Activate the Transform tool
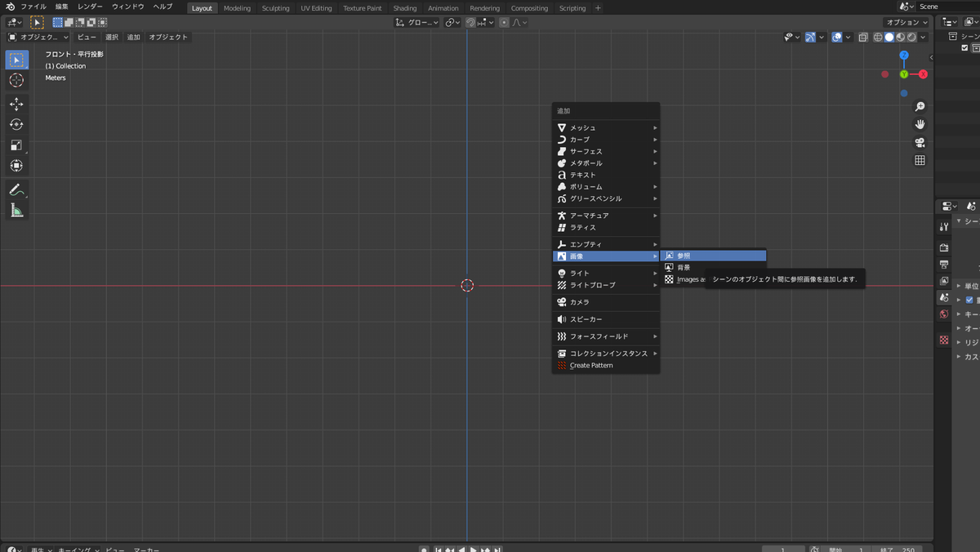This screenshot has width=980, height=552. pos(16,165)
